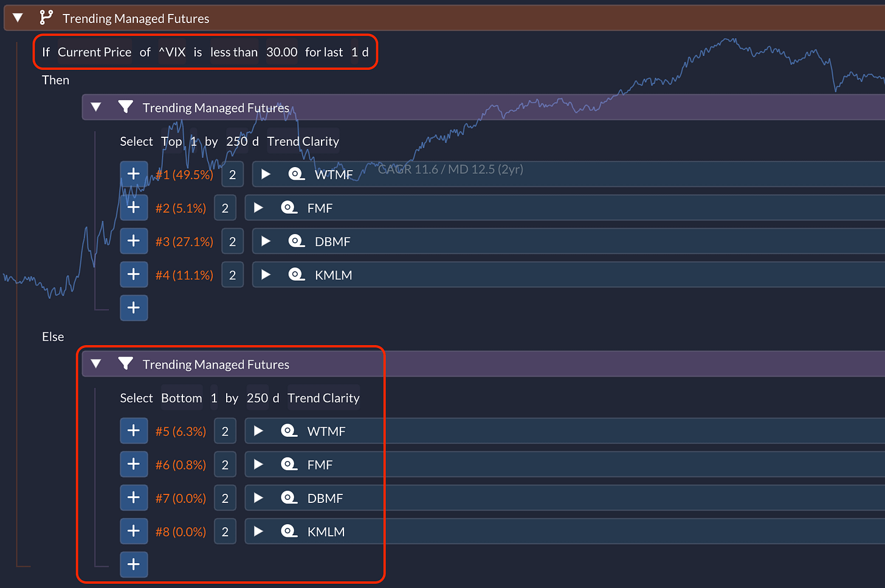The image size is (885, 588).
Task: Click the #1 (49.5%) allocation label
Action: tap(184, 175)
